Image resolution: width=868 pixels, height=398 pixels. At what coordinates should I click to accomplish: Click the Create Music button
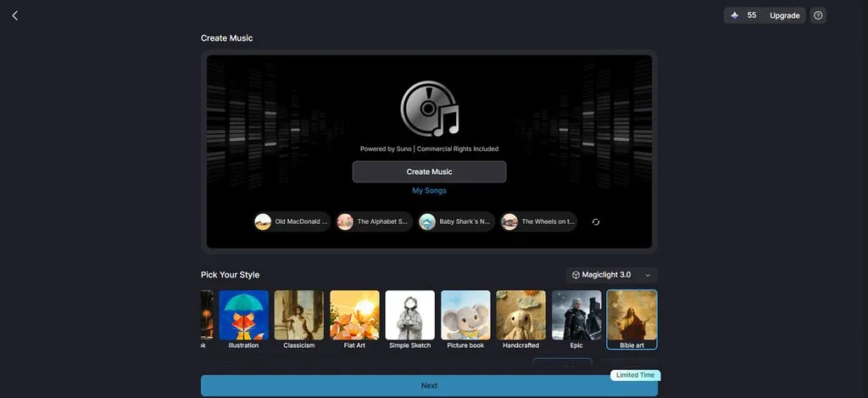tap(429, 171)
